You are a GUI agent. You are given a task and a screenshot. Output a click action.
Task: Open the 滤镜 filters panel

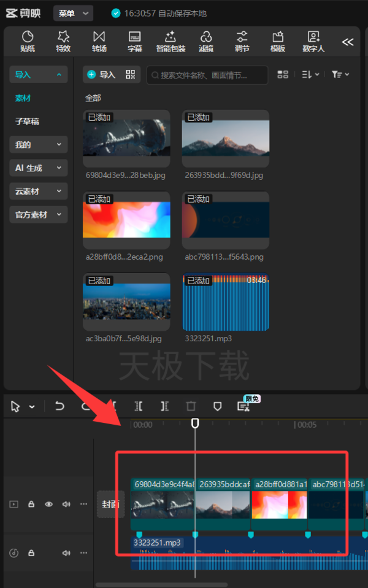(205, 42)
